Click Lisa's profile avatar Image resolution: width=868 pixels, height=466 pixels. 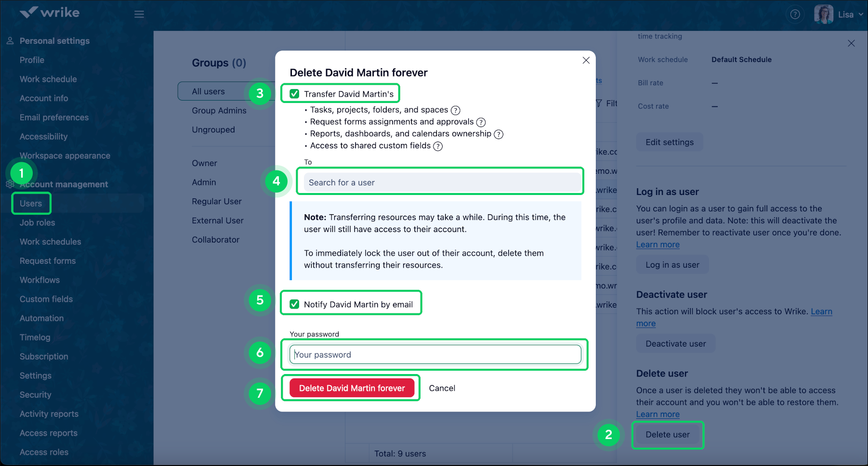pos(824,14)
